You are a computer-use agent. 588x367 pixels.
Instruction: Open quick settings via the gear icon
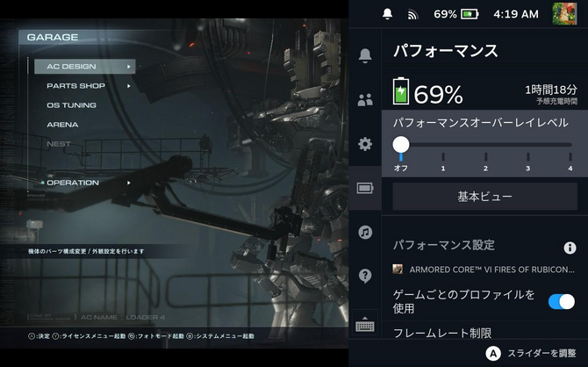365,144
